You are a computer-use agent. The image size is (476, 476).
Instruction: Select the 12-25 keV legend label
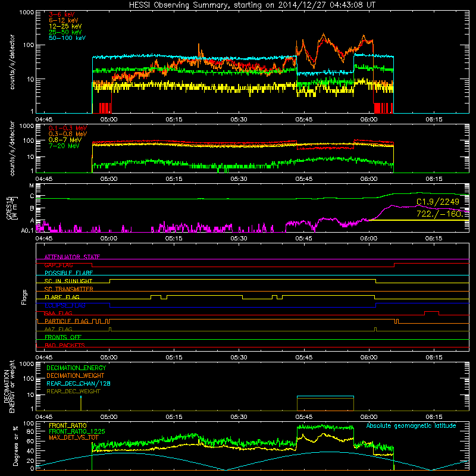[x=65, y=26]
